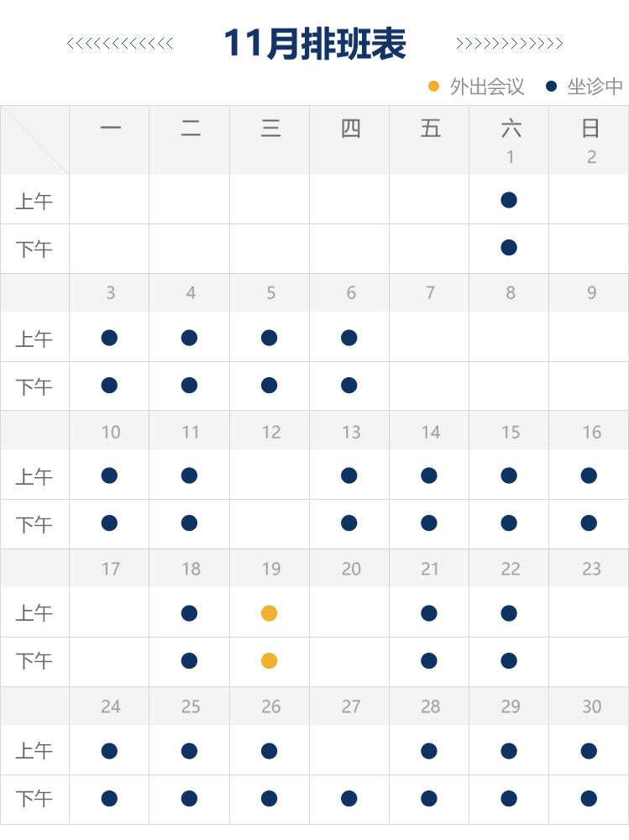Click the left arrows beside the title
The height and width of the screenshot is (840, 629).
tap(120, 44)
